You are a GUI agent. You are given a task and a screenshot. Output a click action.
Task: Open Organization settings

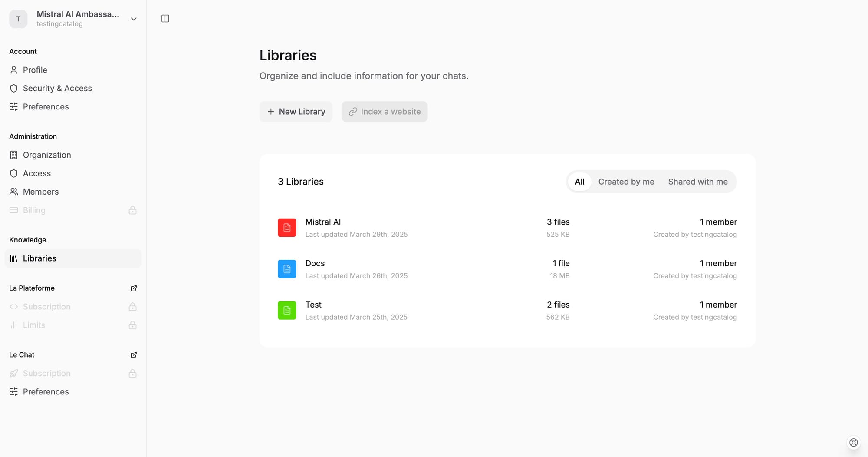[73, 155]
